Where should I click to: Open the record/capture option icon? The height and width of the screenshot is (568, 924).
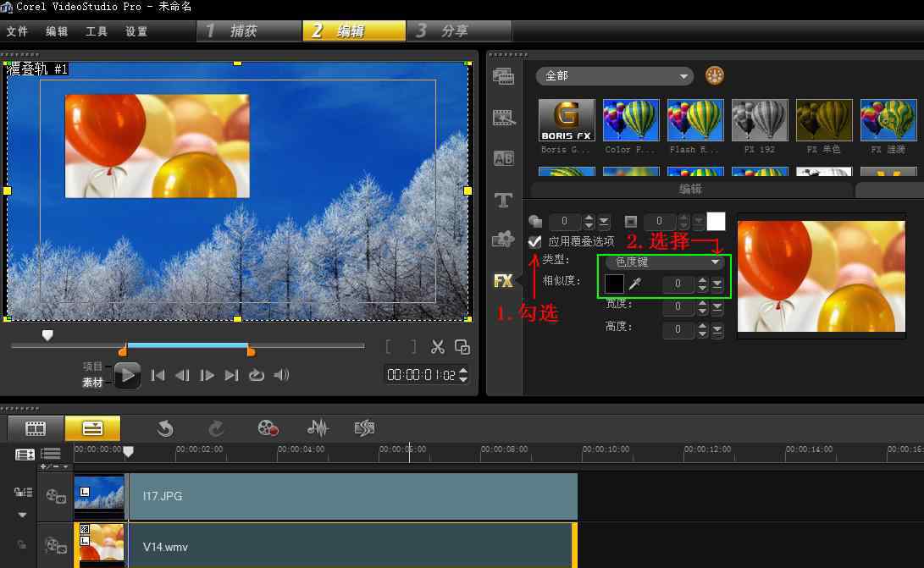[268, 428]
